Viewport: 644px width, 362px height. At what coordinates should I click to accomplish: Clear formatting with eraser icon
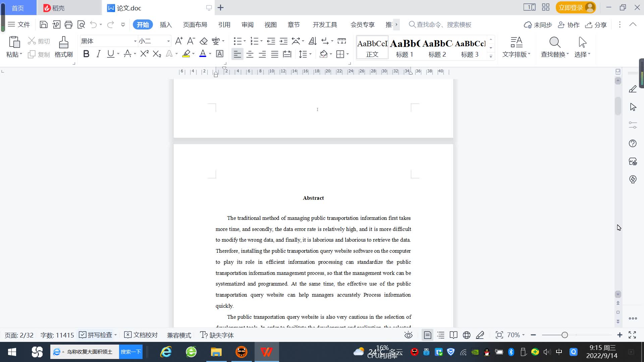click(x=203, y=41)
